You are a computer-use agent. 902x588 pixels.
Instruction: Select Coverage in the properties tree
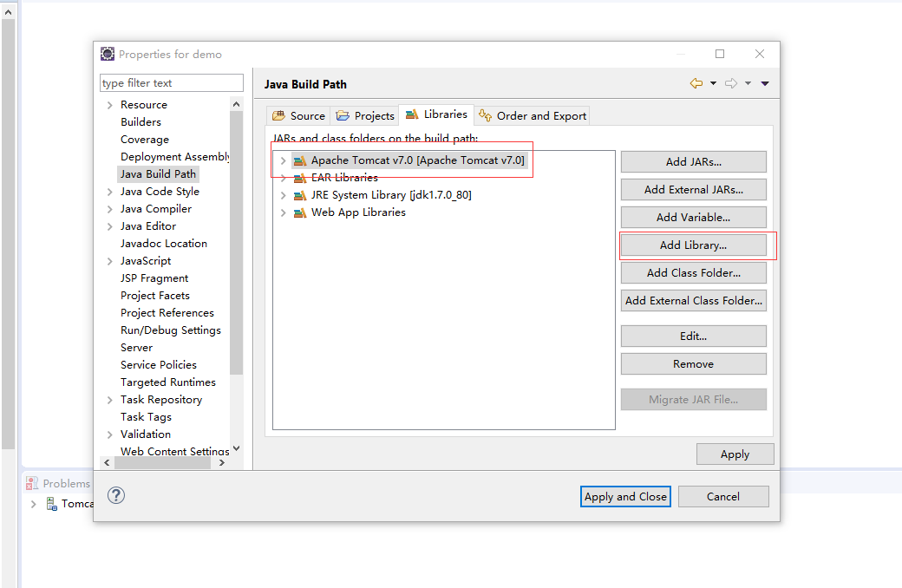(145, 140)
